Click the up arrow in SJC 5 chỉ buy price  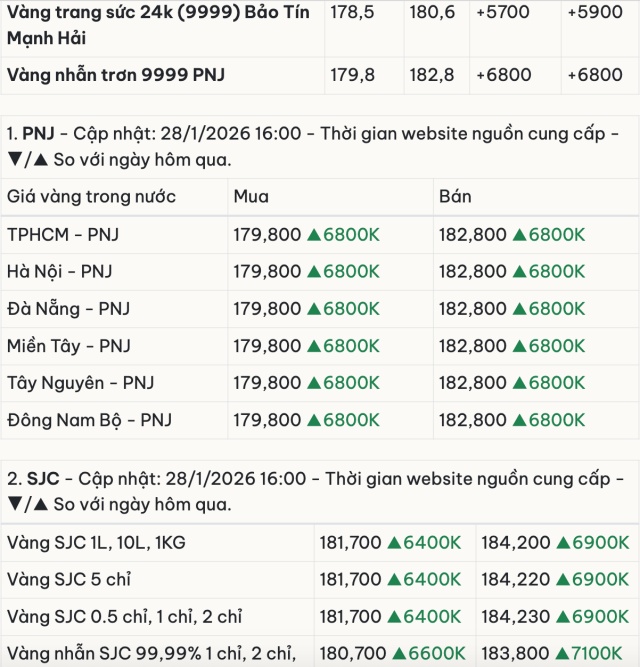click(x=394, y=580)
